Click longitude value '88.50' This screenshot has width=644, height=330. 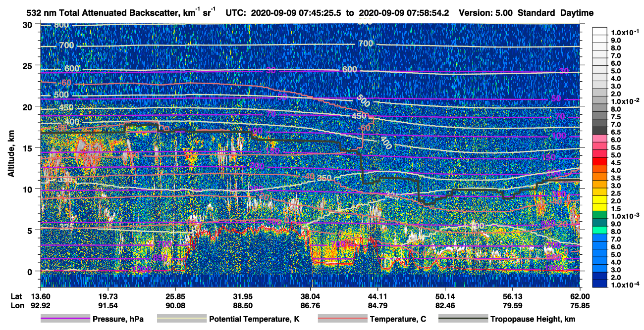tap(242, 305)
